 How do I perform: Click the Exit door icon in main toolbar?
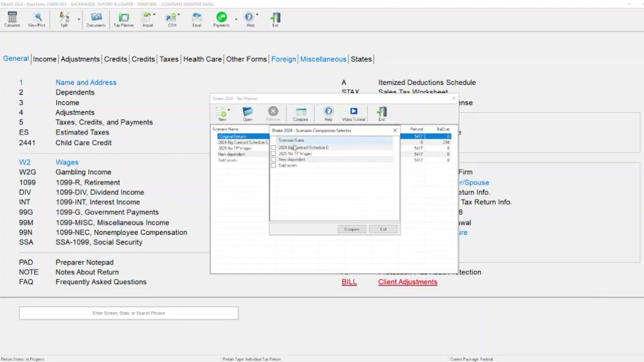pyautogui.click(x=275, y=20)
